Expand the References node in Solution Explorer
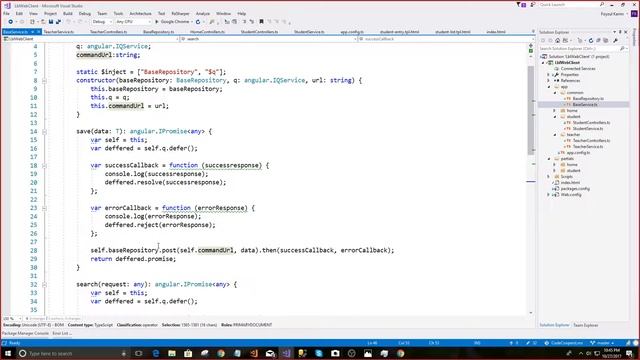This screenshot has width=640, height=360. pos(549,80)
